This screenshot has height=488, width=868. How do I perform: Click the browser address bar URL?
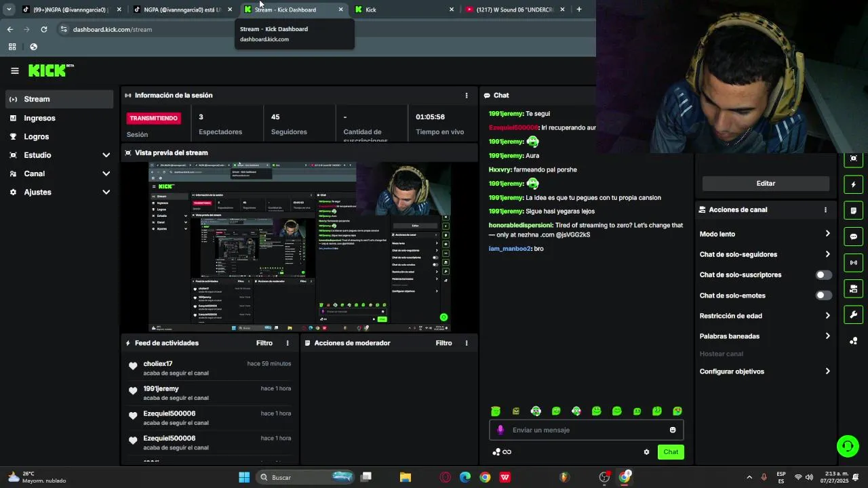point(113,29)
